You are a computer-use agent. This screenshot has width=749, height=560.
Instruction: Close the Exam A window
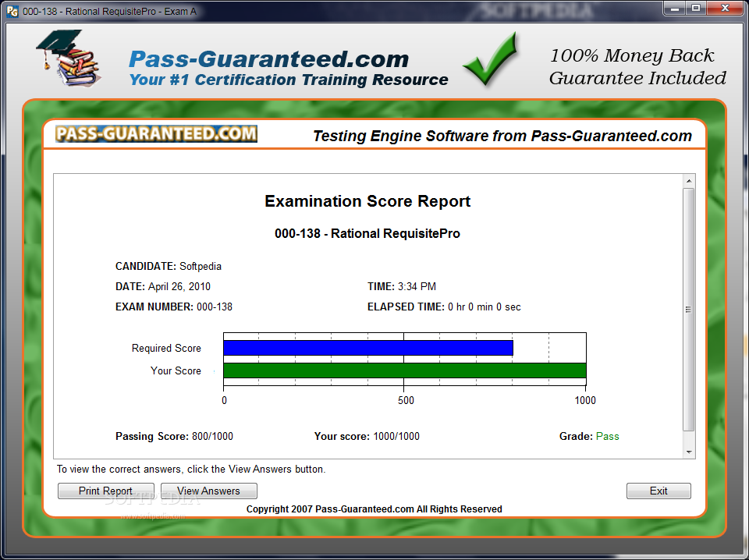[725, 8]
